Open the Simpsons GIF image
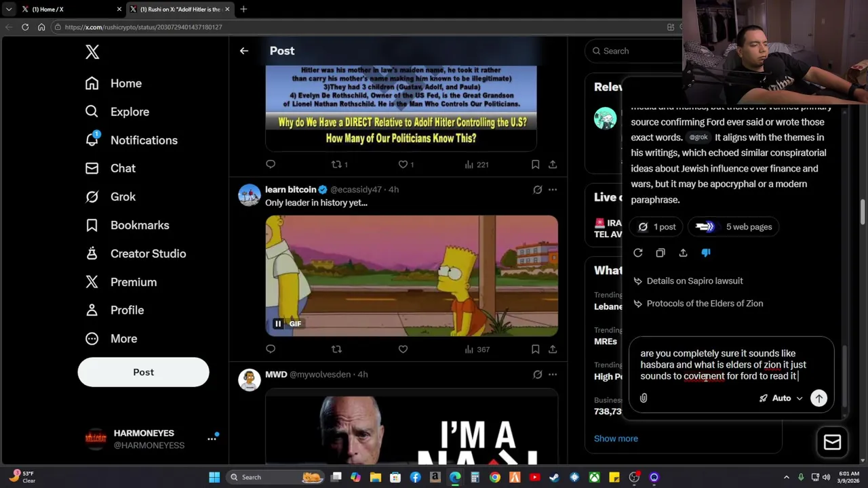This screenshot has height=488, width=868. [x=412, y=276]
